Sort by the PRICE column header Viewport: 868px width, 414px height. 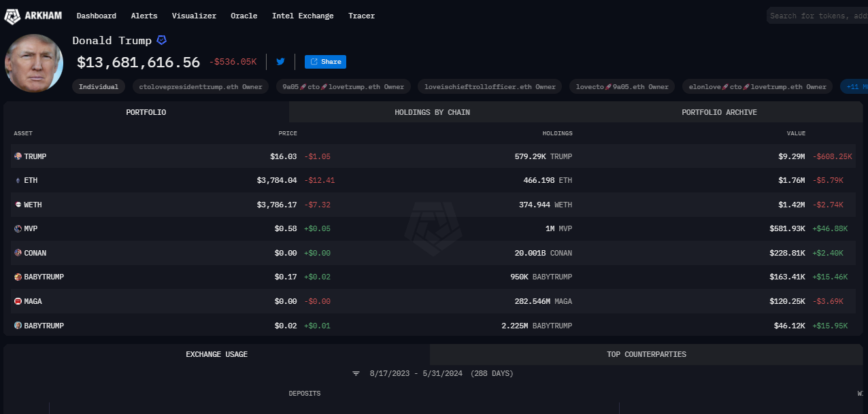[288, 133]
